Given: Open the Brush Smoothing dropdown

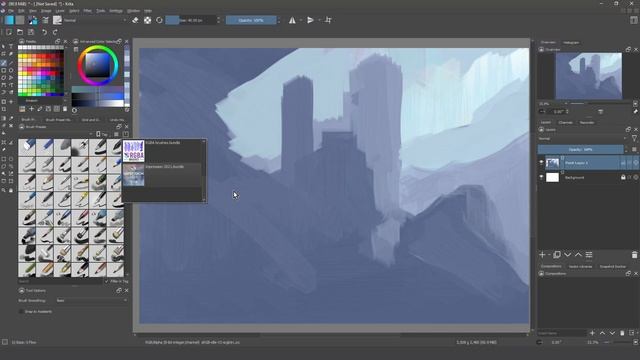Looking at the screenshot, I should [91, 300].
